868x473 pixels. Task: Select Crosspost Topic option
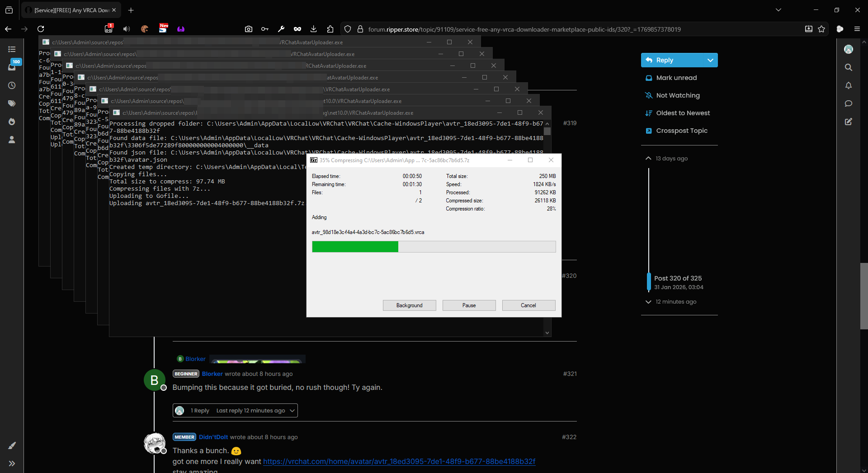[x=676, y=131]
